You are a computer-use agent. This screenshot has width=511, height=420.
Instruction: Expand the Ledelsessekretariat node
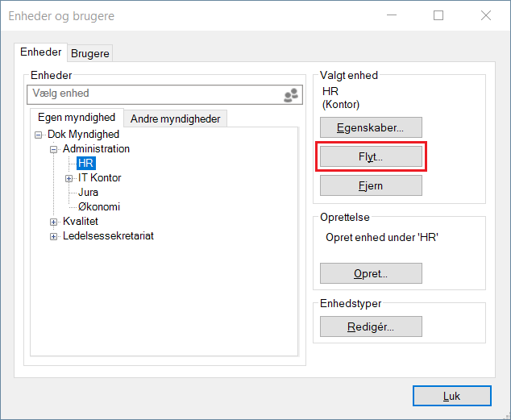(54, 236)
